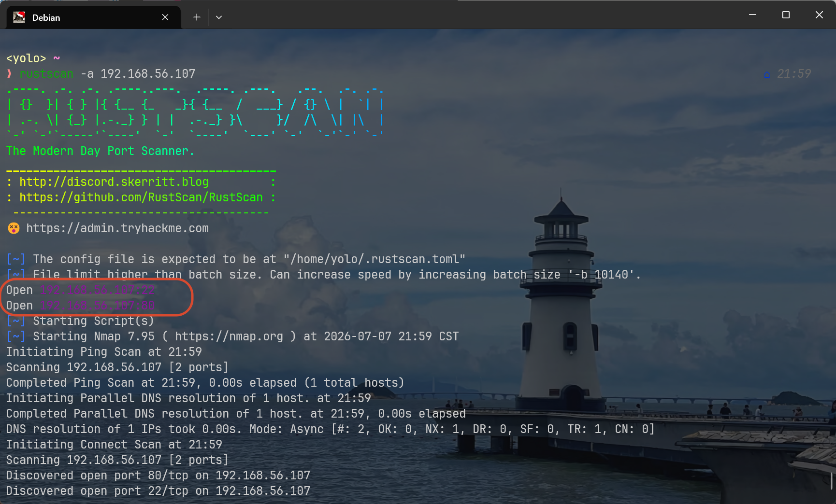Click 'The Modern Day Port Scanner.' text
The width and height of the screenshot is (836, 504).
(x=100, y=151)
